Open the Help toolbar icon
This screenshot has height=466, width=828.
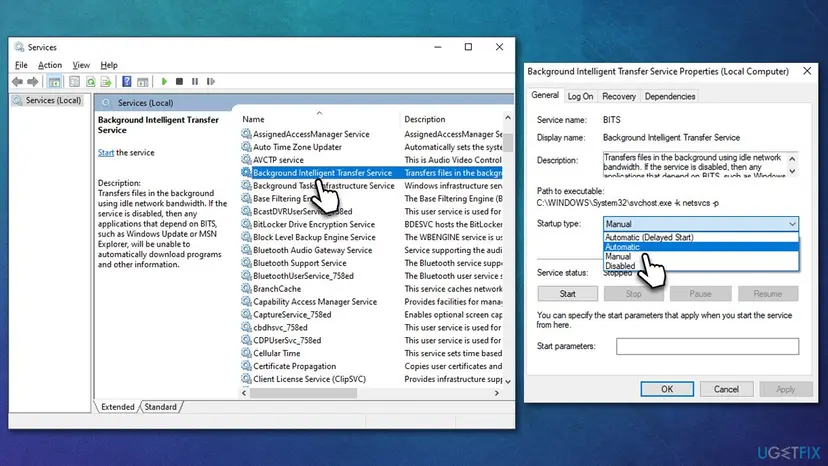[127, 81]
